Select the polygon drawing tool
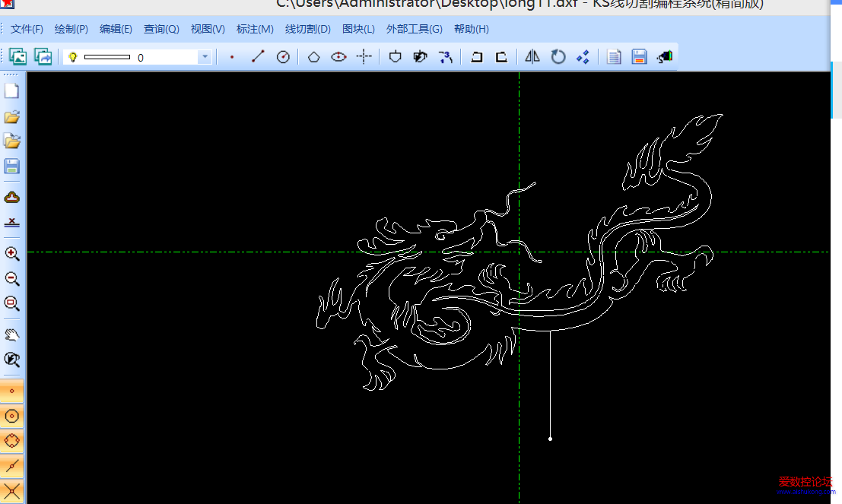The width and height of the screenshot is (842, 504). tap(313, 57)
